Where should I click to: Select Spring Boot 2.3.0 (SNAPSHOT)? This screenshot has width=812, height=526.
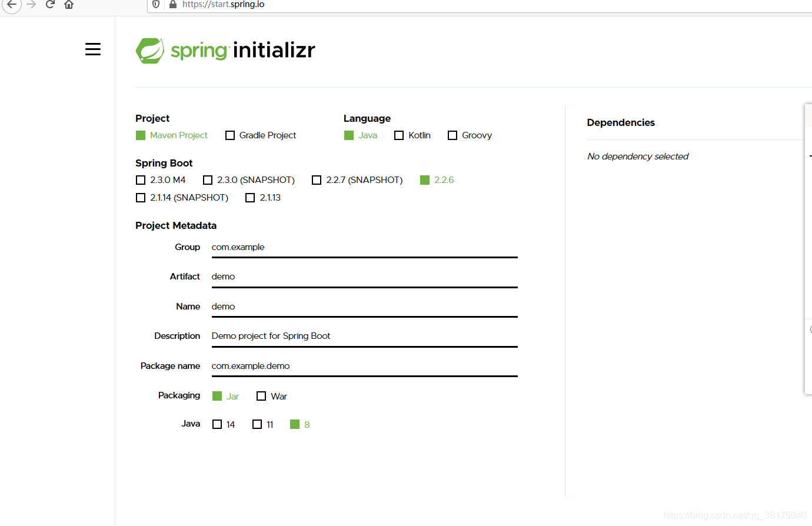click(249, 180)
